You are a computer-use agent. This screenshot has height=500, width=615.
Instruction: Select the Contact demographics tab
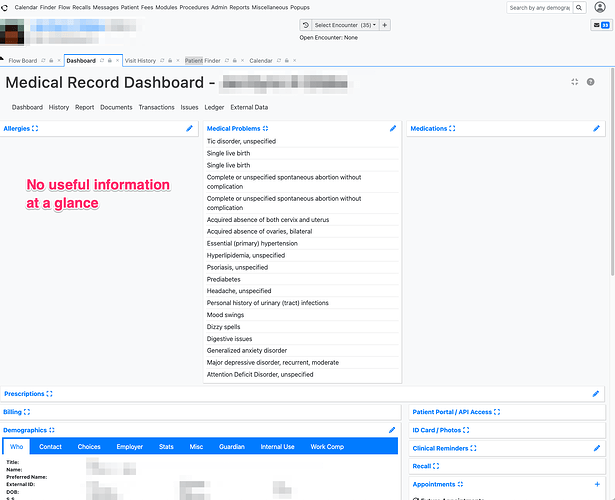[50, 447]
